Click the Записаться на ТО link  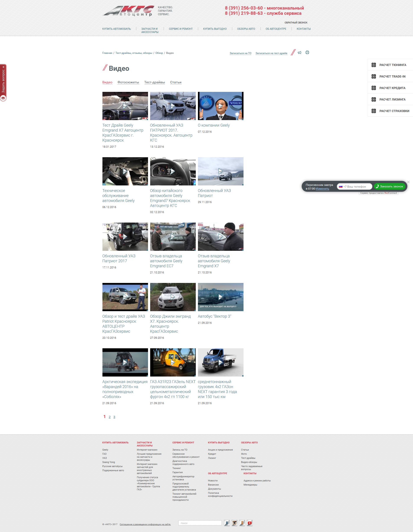[240, 53]
